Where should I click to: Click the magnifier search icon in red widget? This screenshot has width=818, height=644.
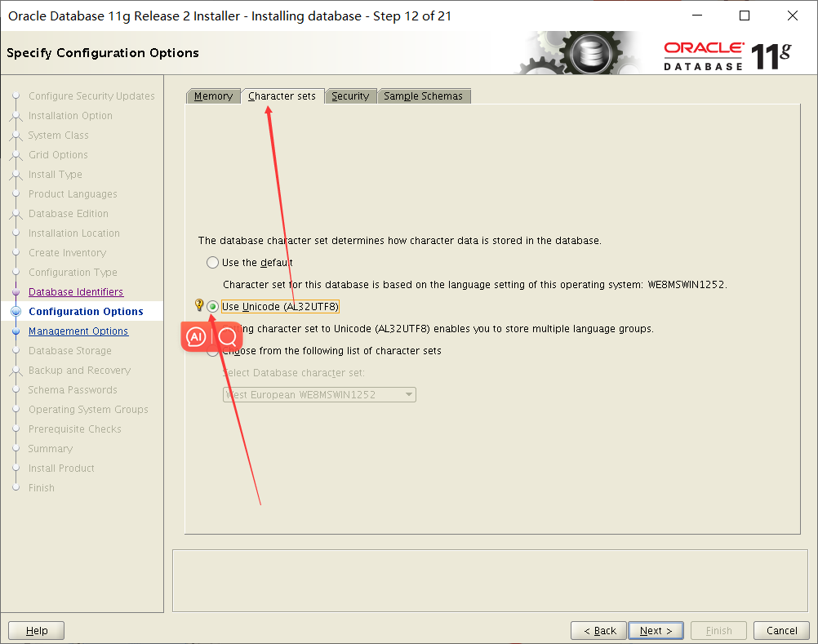[228, 337]
